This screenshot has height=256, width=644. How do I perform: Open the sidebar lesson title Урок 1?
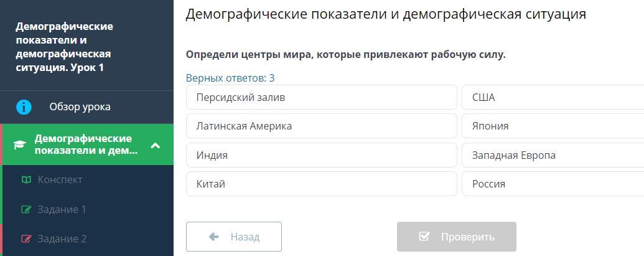click(64, 47)
